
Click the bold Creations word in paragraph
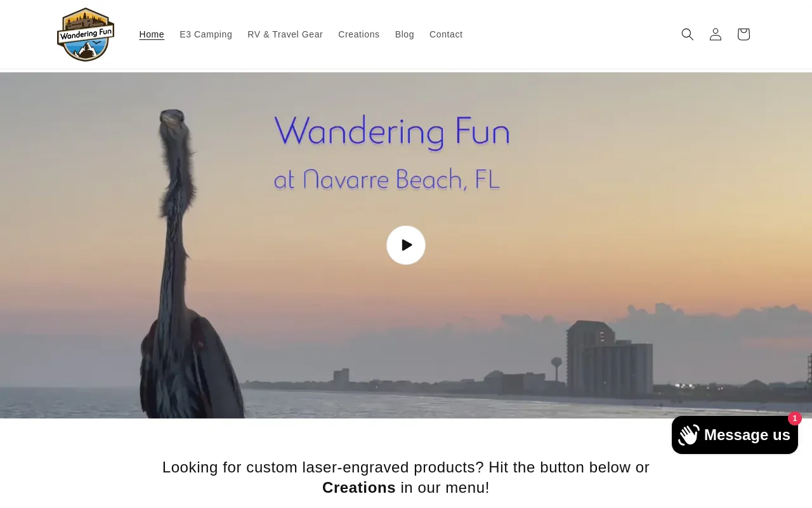pos(359,488)
